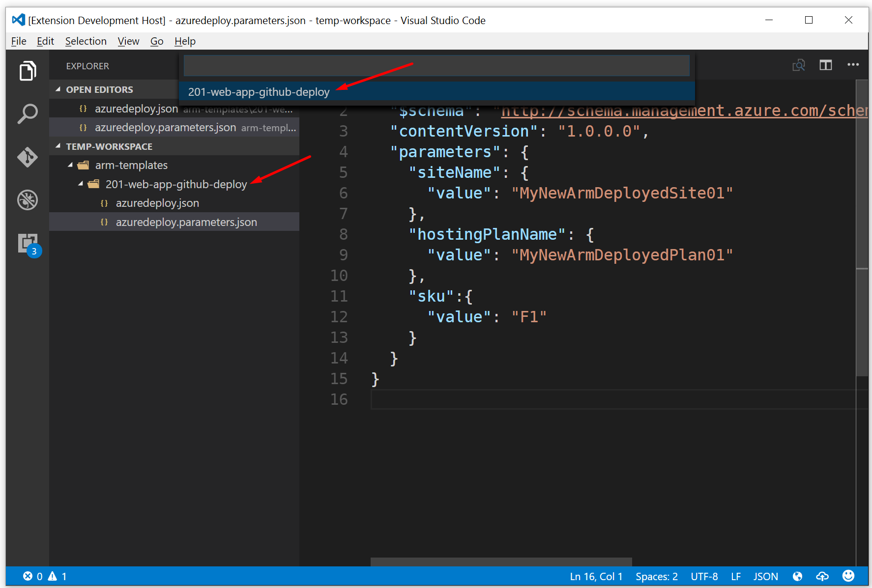This screenshot has height=588, width=872.
Task: Open the Search view in activity bar
Action: [x=28, y=114]
